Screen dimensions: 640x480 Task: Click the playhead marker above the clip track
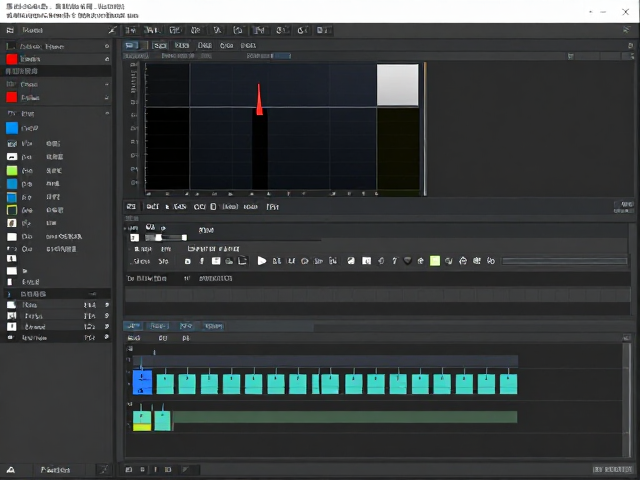pos(154,351)
